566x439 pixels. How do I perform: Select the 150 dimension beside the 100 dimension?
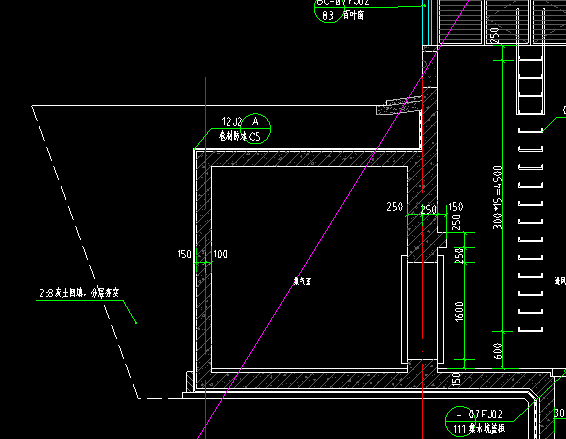tap(184, 254)
